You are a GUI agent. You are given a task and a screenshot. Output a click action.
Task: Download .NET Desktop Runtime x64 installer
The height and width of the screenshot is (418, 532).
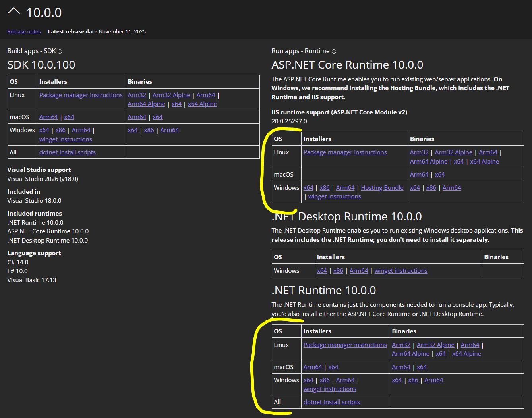point(322,271)
